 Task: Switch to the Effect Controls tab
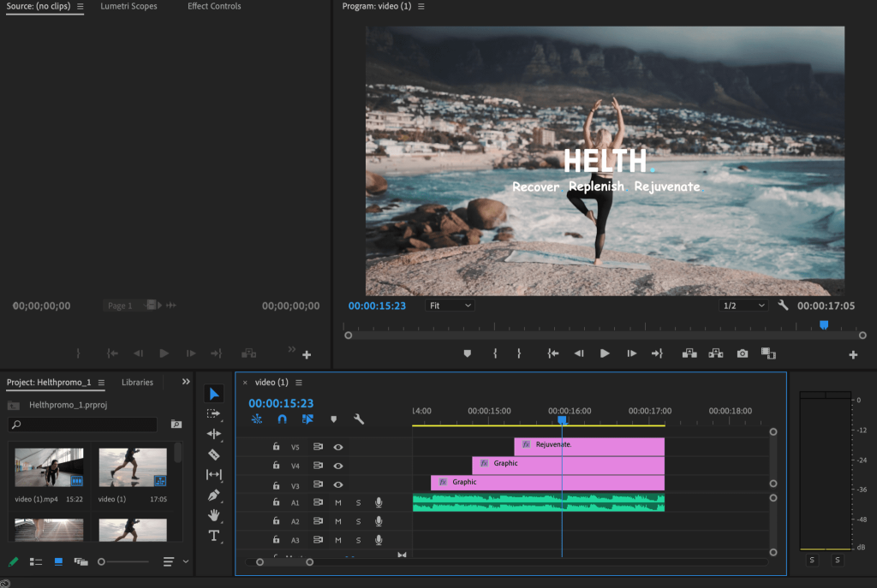tap(213, 7)
